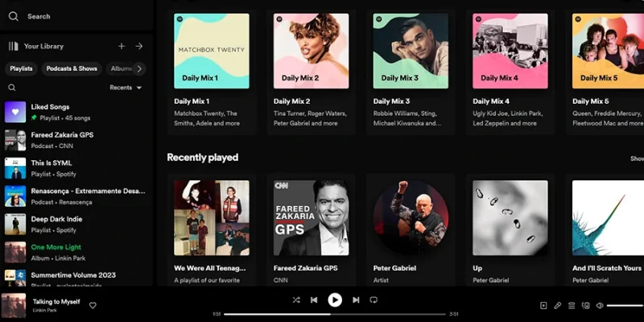Filter library by Albums
644x322 pixels.
(x=121, y=68)
